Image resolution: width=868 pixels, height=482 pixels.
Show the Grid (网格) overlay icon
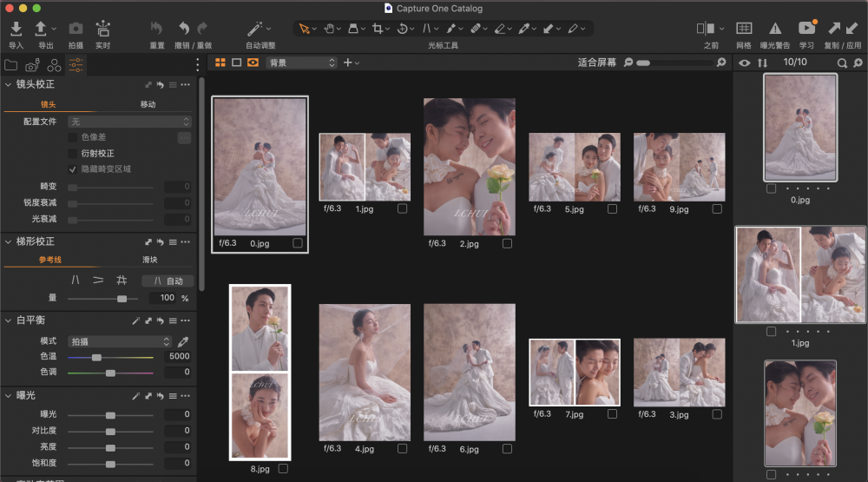pyautogui.click(x=744, y=30)
